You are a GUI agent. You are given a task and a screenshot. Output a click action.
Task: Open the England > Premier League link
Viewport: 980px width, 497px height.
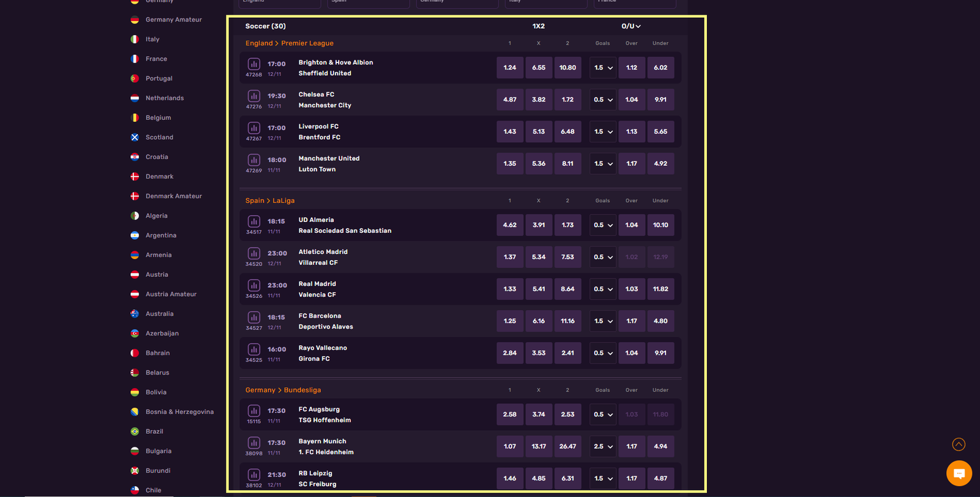point(289,43)
